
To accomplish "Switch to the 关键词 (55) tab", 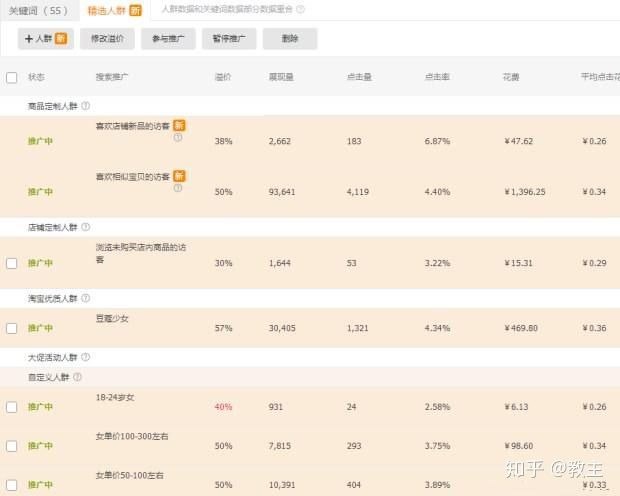I will click(36, 10).
